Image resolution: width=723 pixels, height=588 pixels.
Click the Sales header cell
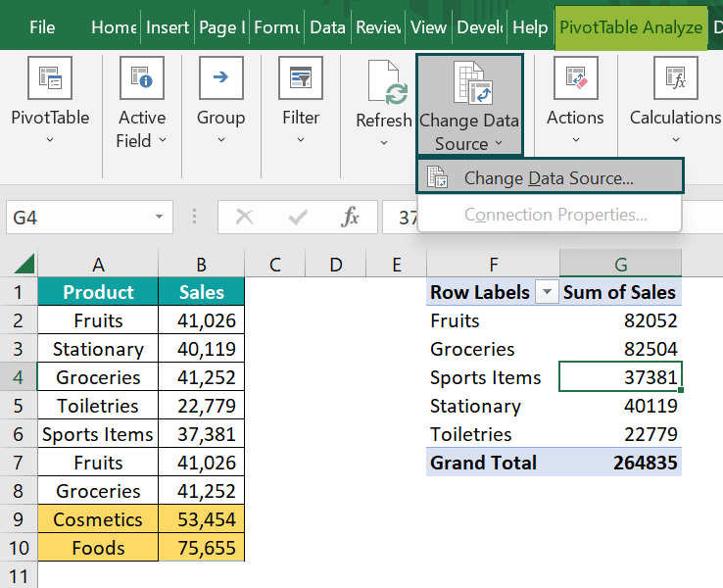(201, 292)
